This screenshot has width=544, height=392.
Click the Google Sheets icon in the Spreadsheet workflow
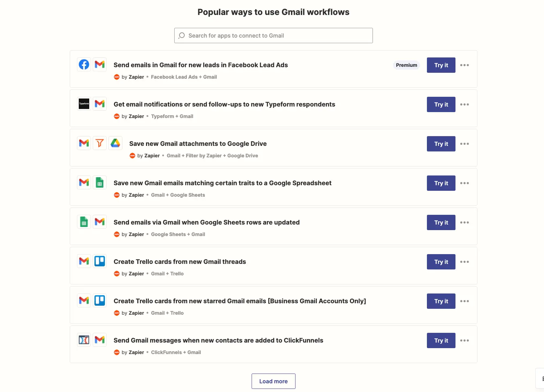click(x=100, y=182)
